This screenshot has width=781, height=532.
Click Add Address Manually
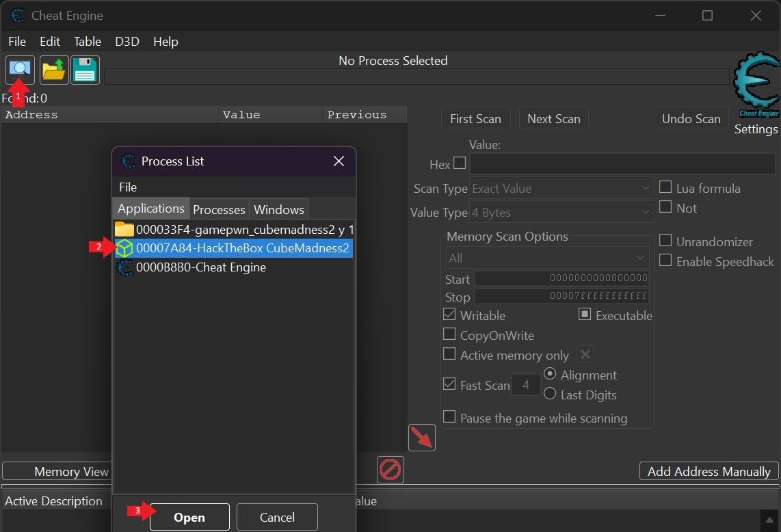709,471
